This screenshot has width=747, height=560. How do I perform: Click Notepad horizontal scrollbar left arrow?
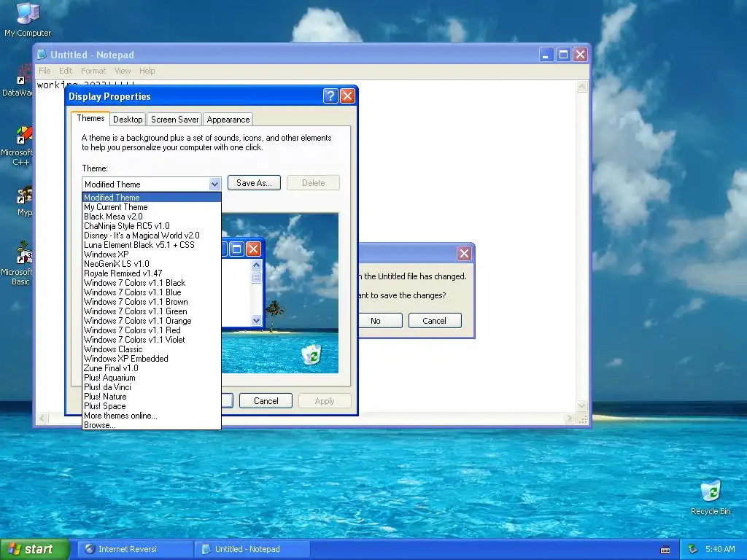42,419
